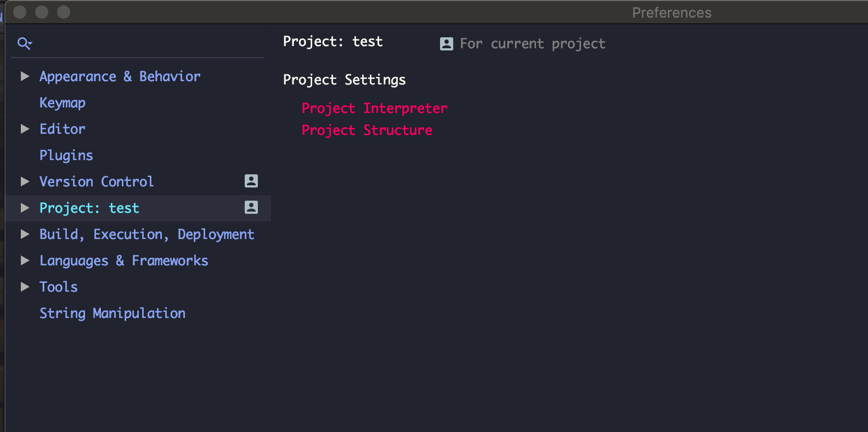Screen dimensions: 868x432
Task: Click the Project Settings header area
Action: 344,79
